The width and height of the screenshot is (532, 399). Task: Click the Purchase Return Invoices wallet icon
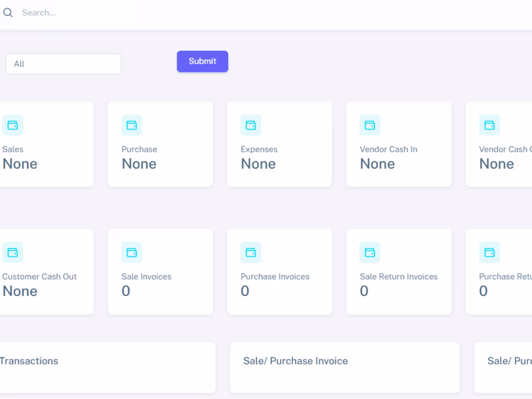click(x=489, y=252)
